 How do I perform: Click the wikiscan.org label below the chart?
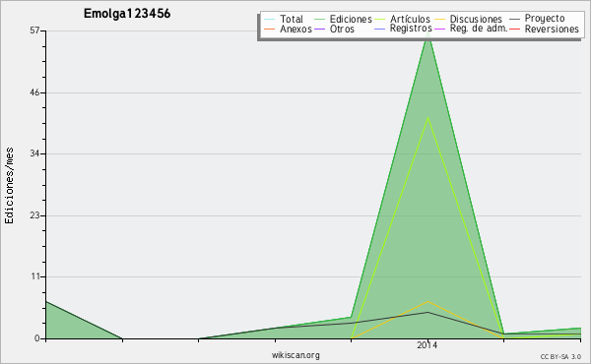pos(295,355)
